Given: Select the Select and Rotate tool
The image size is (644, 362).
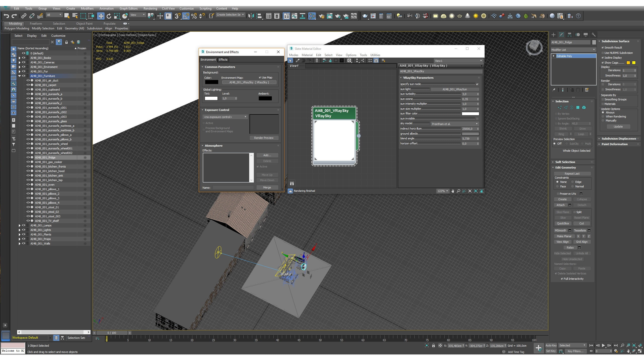Looking at the screenshot, I should (109, 16).
